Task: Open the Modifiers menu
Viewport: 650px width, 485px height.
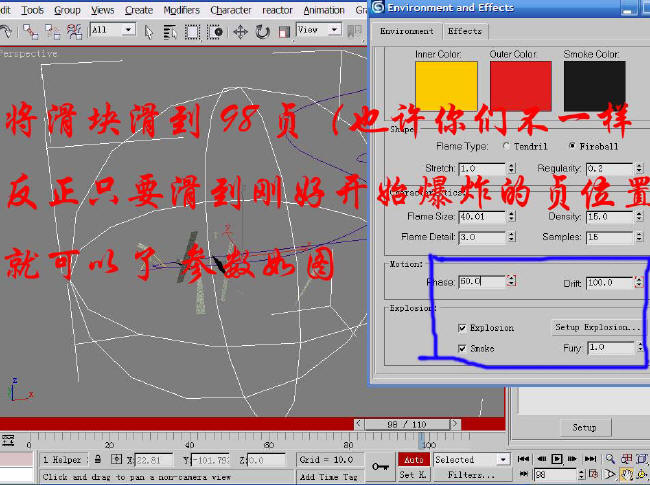Action: [x=182, y=10]
